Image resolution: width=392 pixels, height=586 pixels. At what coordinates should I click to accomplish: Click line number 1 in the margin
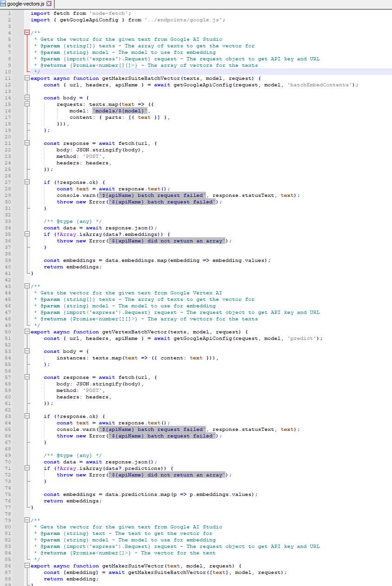click(x=9, y=13)
